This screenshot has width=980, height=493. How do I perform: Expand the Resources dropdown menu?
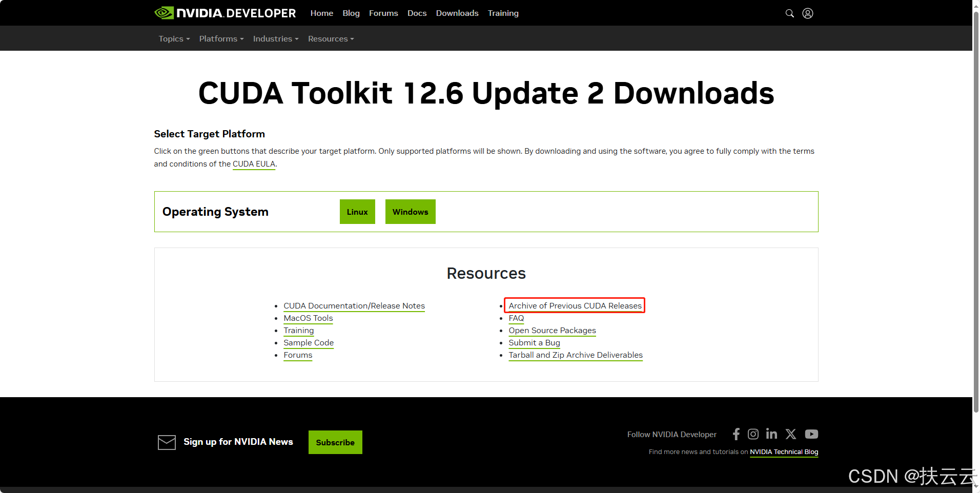pos(331,39)
